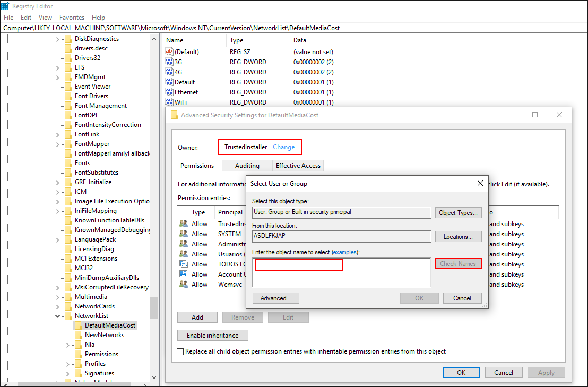
Task: Select the Image File Execution Optio tree key
Action: click(x=112, y=201)
